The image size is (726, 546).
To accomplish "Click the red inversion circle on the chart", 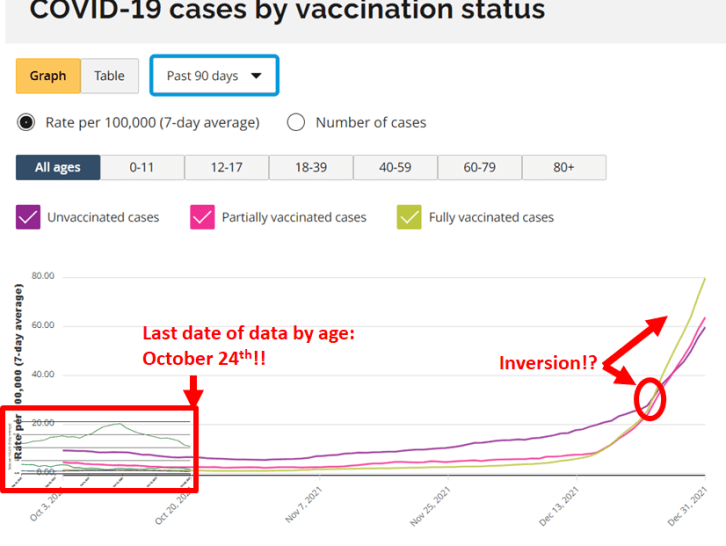I will (x=650, y=399).
